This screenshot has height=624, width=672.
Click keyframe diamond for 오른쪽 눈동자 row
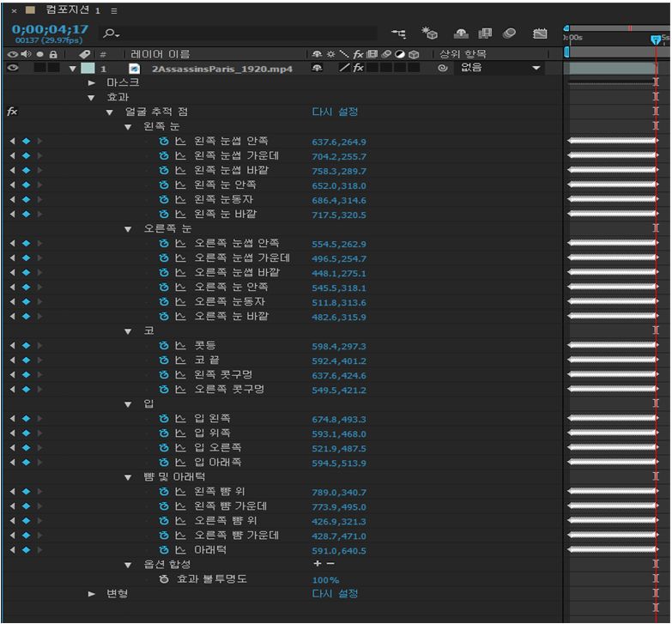pyautogui.click(x=26, y=302)
